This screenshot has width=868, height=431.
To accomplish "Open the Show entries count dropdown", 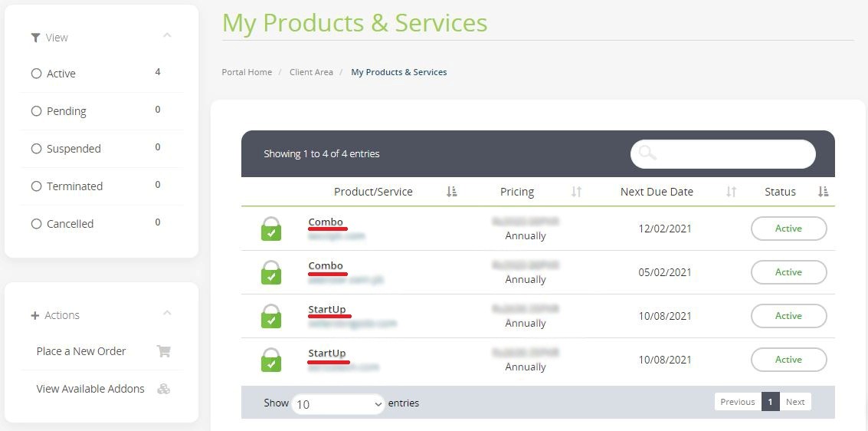I will point(338,403).
